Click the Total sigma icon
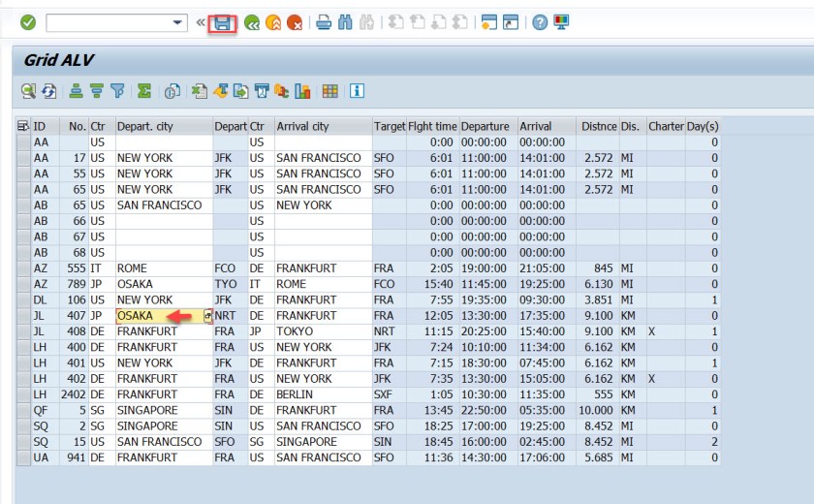The image size is (814, 504). click(143, 91)
